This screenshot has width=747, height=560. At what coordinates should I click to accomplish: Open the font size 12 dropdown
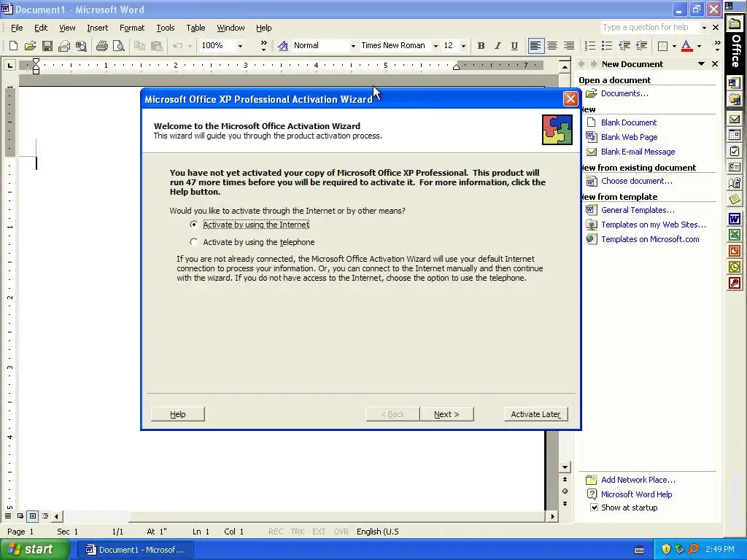pyautogui.click(x=463, y=46)
